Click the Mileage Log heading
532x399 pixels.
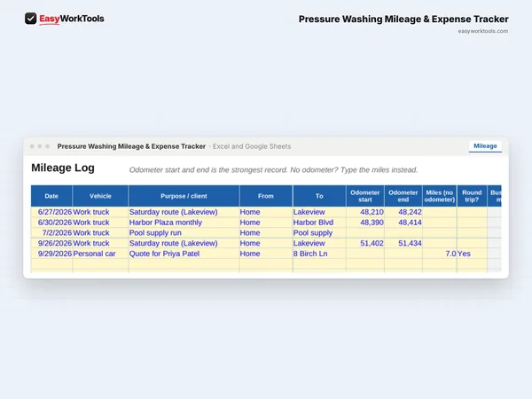[x=63, y=168]
